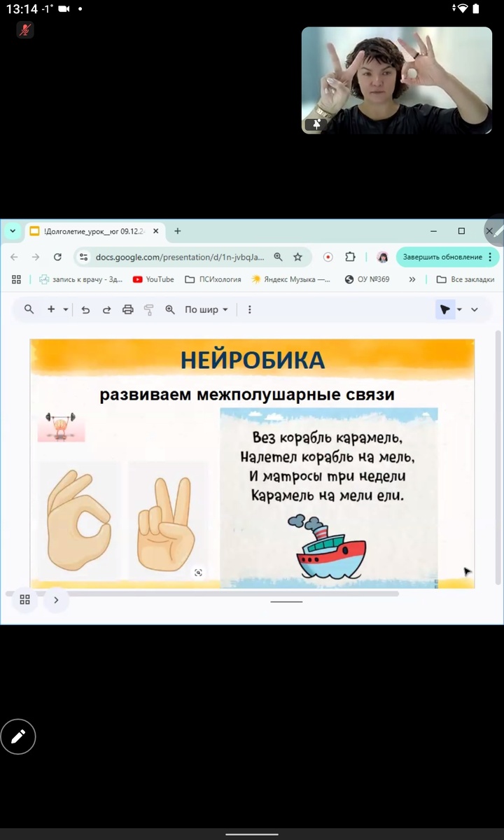This screenshot has width=504, height=840.
Task: Click the pin icon on presenter video
Action: tap(316, 125)
